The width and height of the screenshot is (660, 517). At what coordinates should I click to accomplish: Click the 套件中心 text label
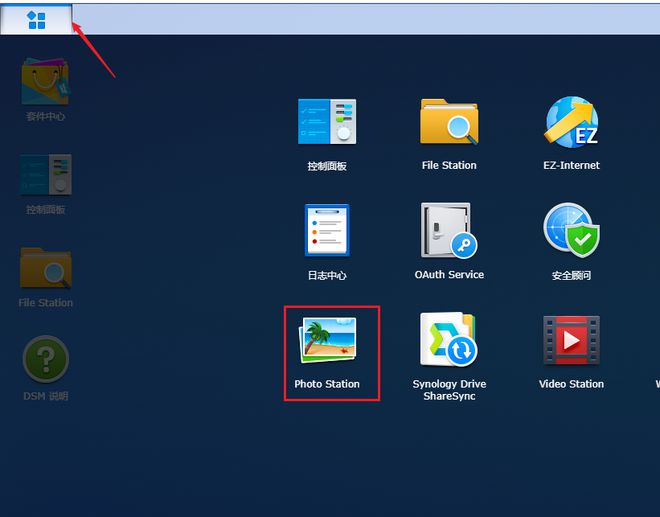45,117
